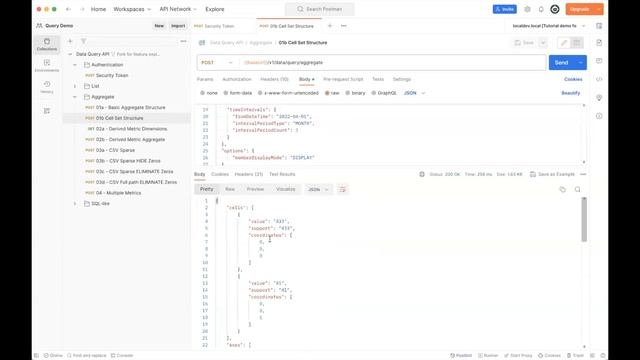Screen dimensions: 640x360
Task: Add a new request tab
Action: (330, 26)
